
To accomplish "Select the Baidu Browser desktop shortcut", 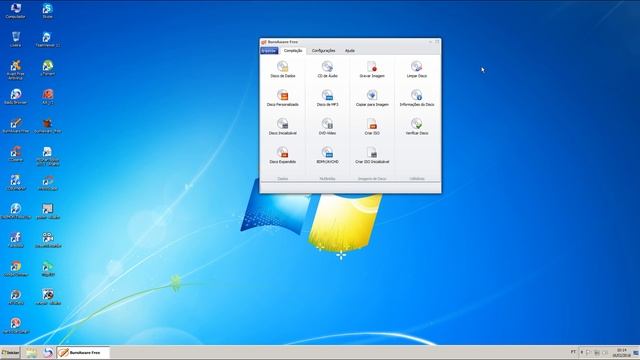I will [x=16, y=97].
